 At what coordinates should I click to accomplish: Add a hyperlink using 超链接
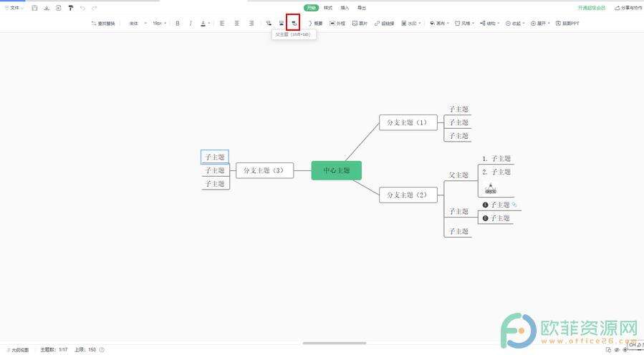pyautogui.click(x=384, y=23)
